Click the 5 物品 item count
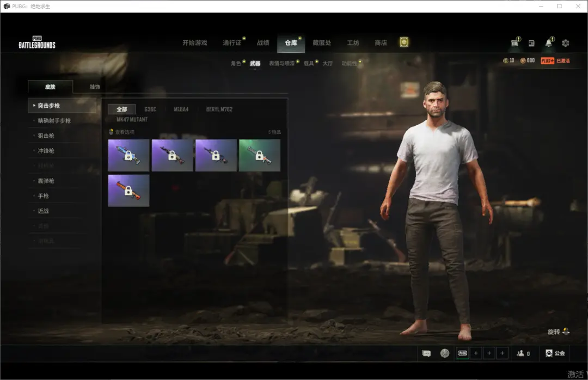Image resolution: width=588 pixels, height=380 pixels. pyautogui.click(x=274, y=132)
